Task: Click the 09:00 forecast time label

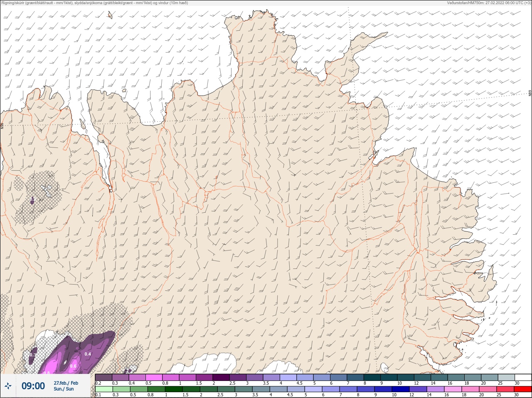Action: 33,386
